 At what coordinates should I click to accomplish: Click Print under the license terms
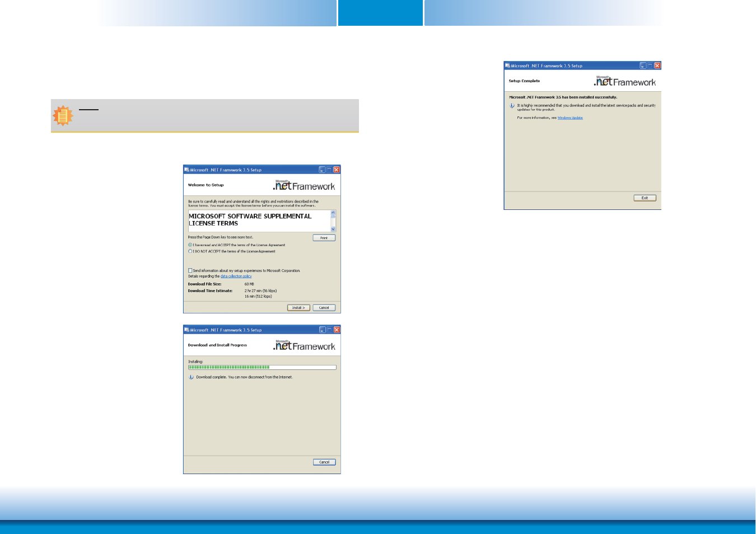pos(324,238)
